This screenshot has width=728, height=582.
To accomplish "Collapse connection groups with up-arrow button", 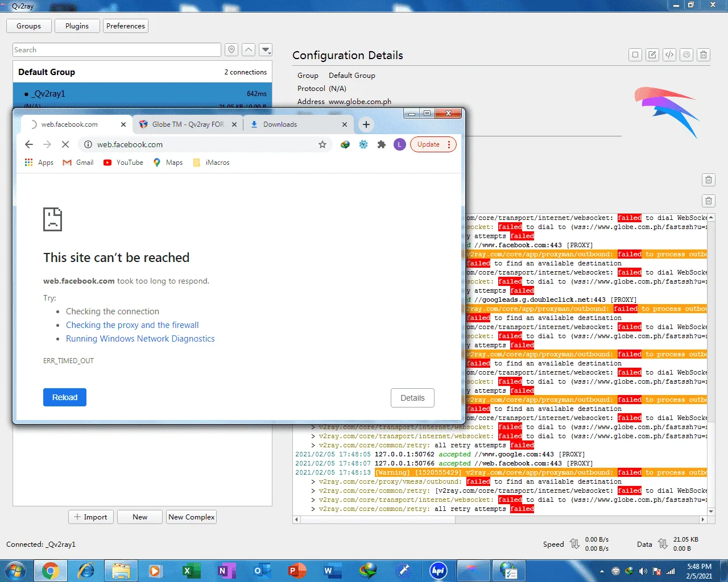I will coord(249,50).
